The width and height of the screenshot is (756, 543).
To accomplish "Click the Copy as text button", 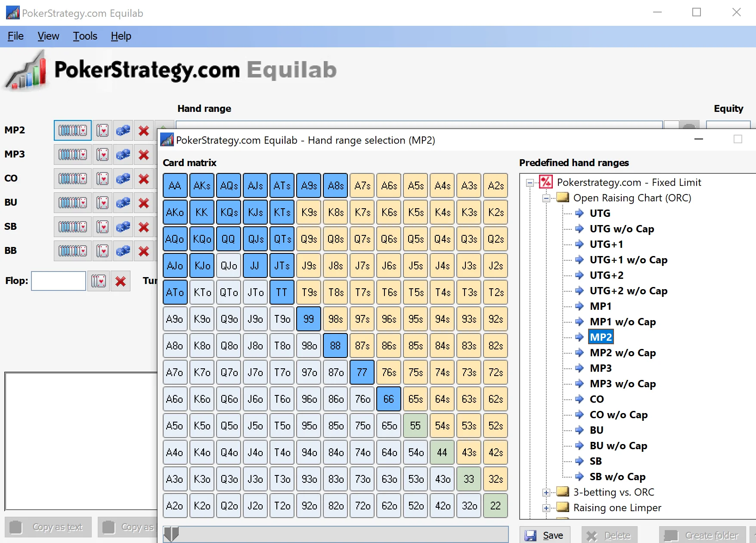I will [x=48, y=527].
